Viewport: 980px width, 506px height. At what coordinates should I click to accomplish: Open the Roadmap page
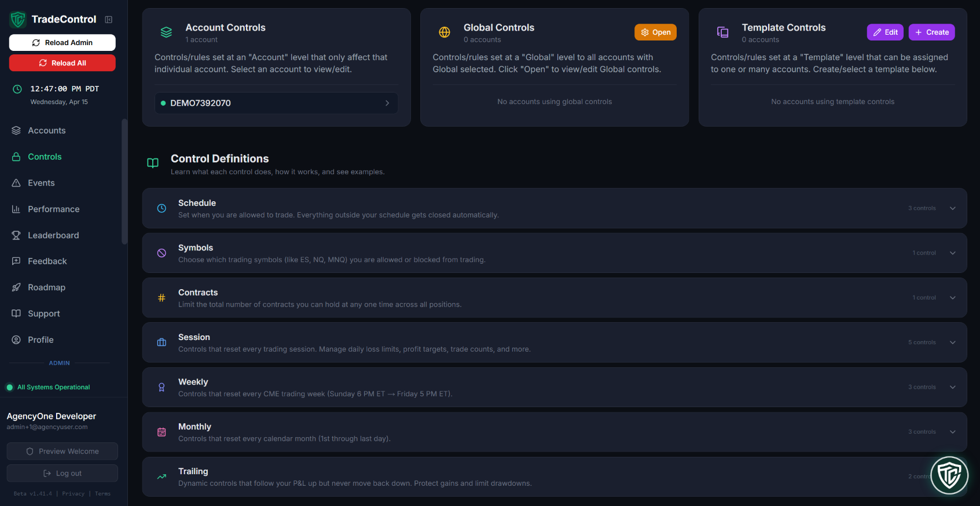click(61, 287)
